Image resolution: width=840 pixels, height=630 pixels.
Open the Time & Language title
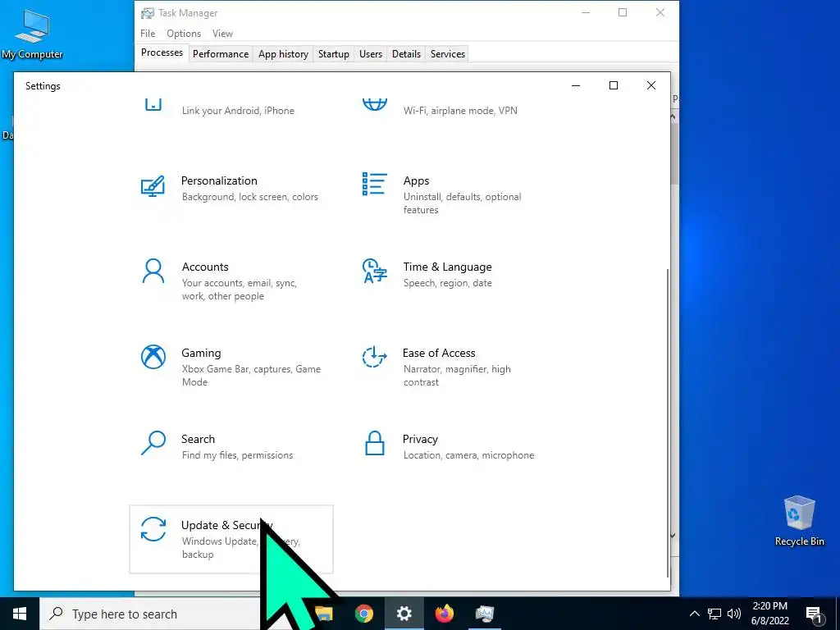[x=447, y=267]
